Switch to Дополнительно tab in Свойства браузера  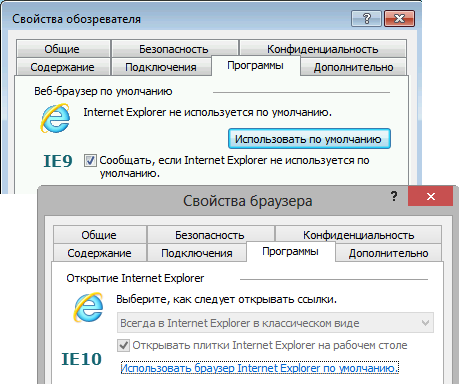[388, 253]
